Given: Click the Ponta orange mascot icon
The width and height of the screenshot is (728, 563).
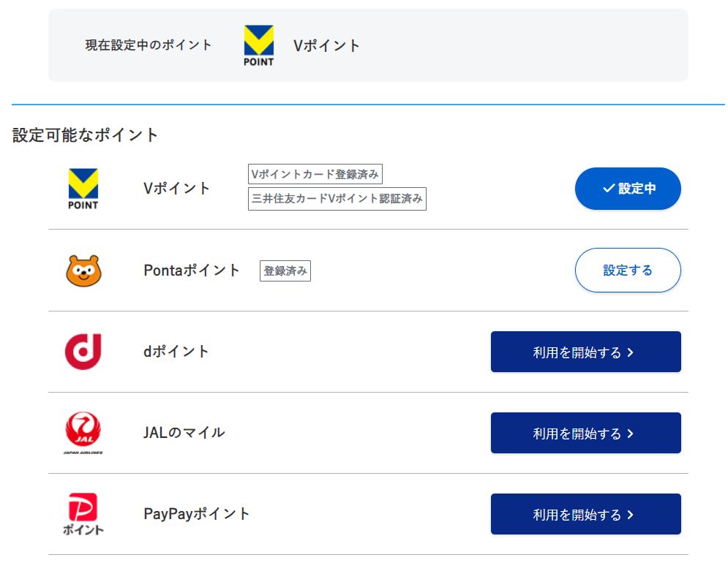Looking at the screenshot, I should (83, 271).
